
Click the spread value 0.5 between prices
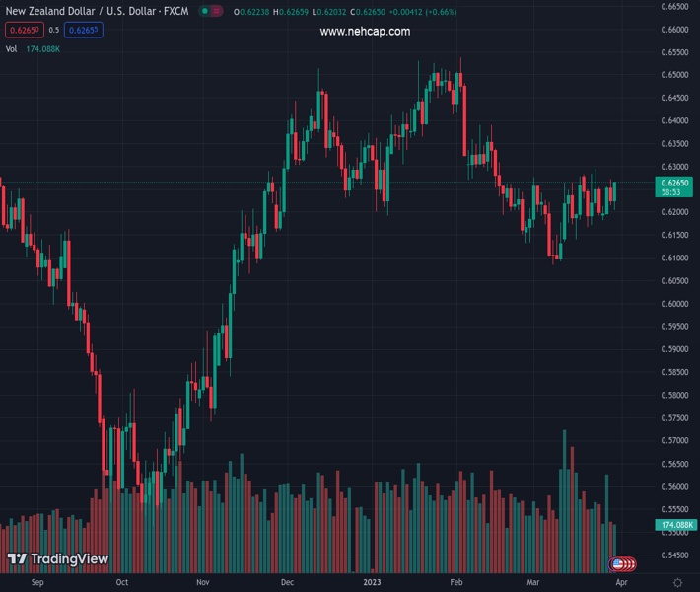[x=54, y=30]
